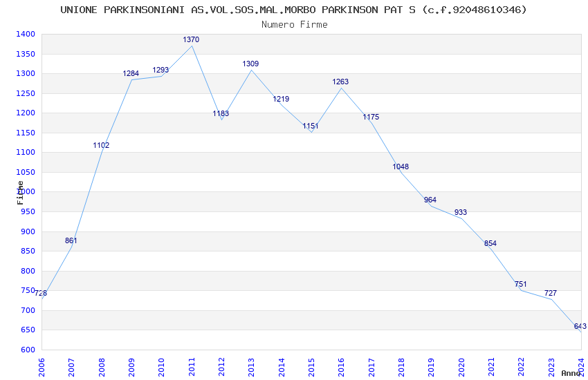Click the 1102 value label
Viewport: 588px width, 380px height.
101,145
